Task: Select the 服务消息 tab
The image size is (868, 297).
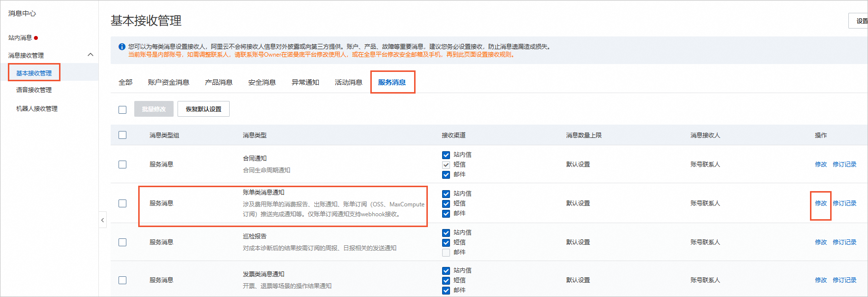Action: pos(392,82)
